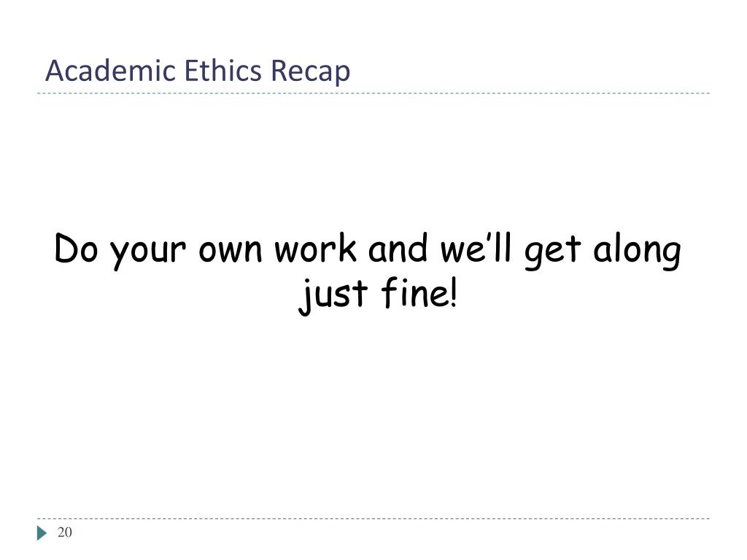Select the word "Ethics" in title
Viewport: 747px width, 560px height.
pyautogui.click(x=223, y=71)
